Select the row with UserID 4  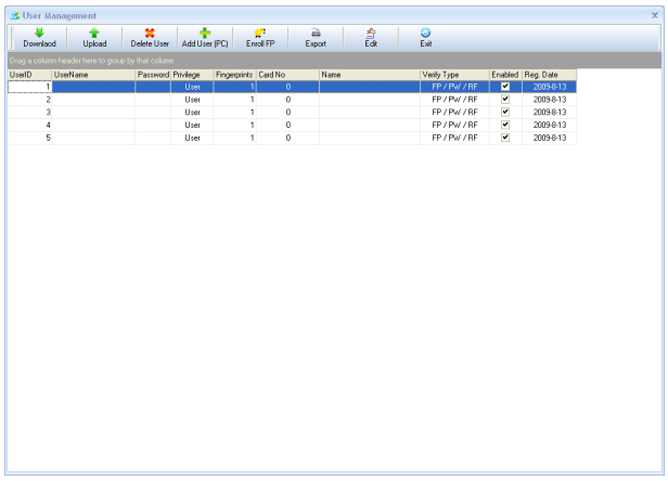tap(292, 125)
